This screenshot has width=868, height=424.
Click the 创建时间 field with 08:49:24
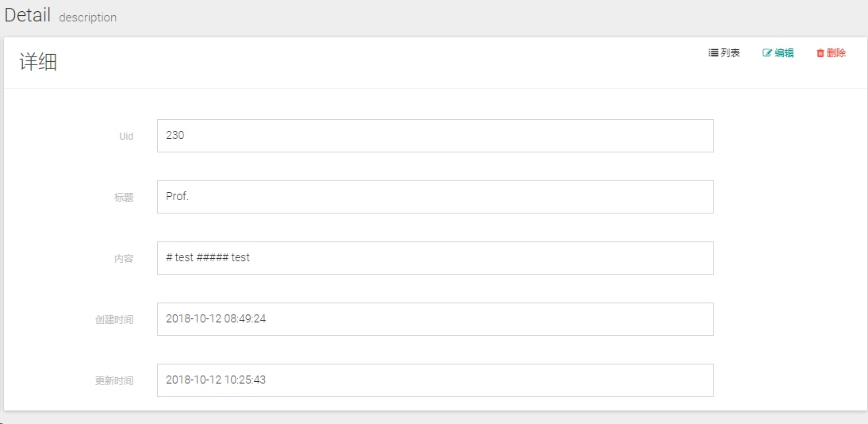click(435, 319)
